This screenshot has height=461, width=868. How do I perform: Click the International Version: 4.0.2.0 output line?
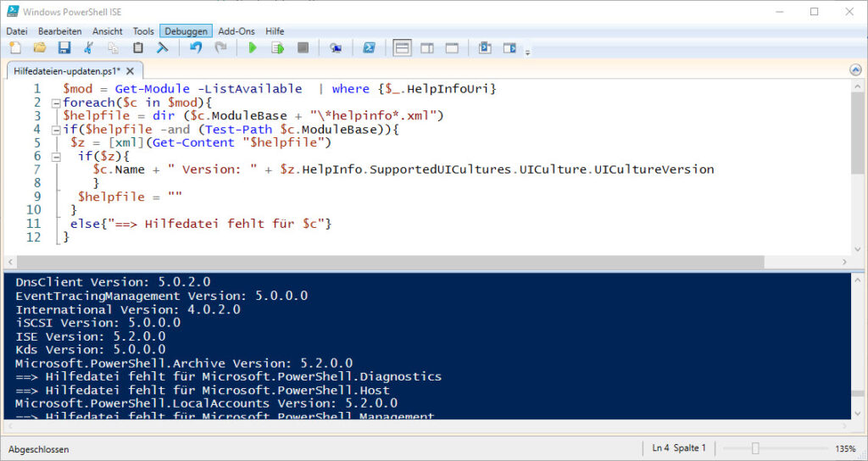click(x=128, y=309)
